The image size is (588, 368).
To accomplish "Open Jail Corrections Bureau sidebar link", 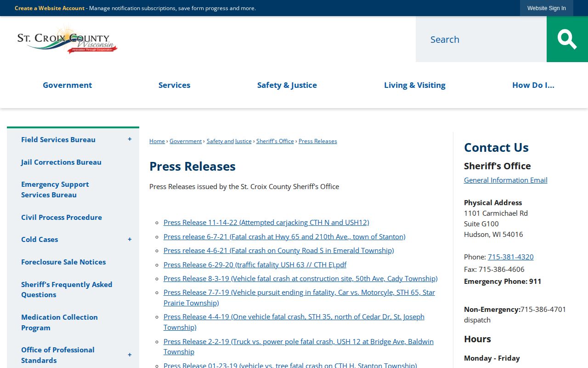I will tap(61, 162).
